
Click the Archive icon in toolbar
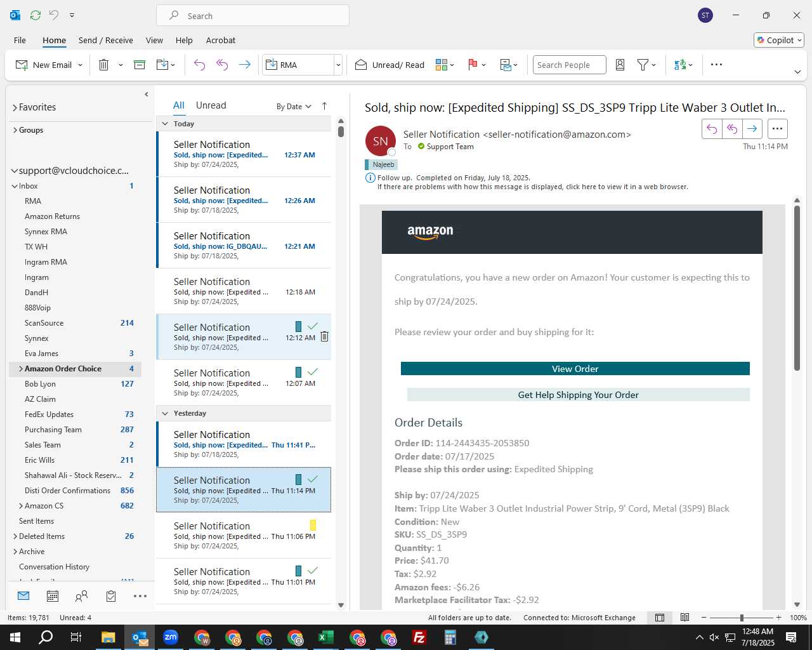[140, 65]
